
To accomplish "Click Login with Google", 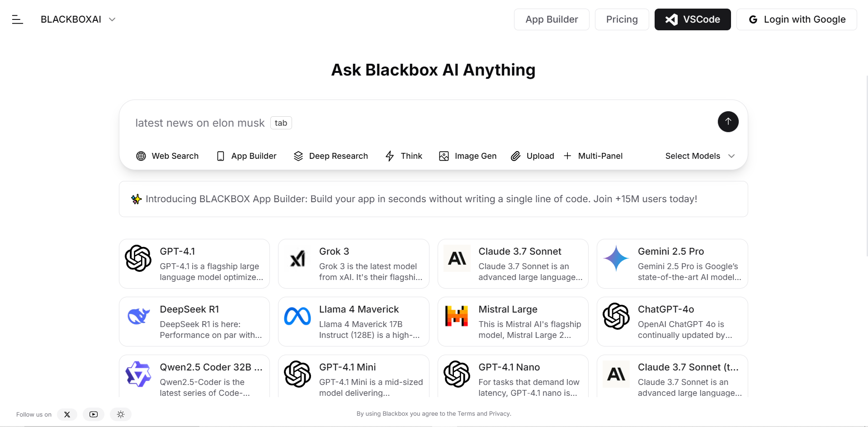I will coord(797,19).
